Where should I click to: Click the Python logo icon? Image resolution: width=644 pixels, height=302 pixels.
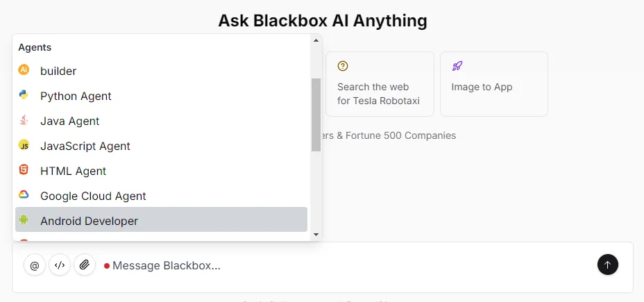24,95
